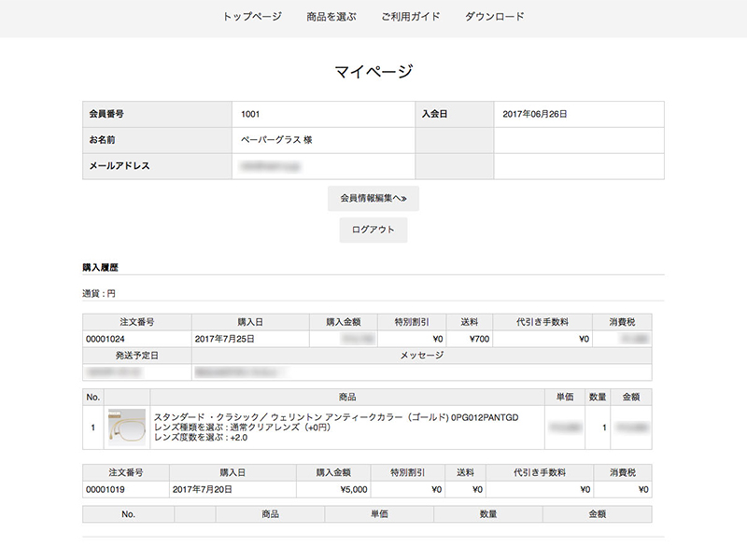Click the ¥5,000 purchase amount cell
747x560 pixels.
(333, 489)
